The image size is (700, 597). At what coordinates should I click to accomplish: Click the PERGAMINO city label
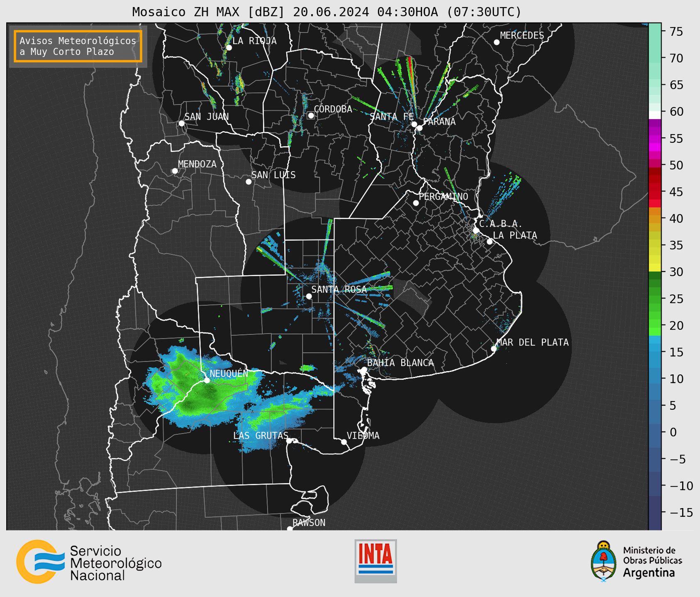444,196
